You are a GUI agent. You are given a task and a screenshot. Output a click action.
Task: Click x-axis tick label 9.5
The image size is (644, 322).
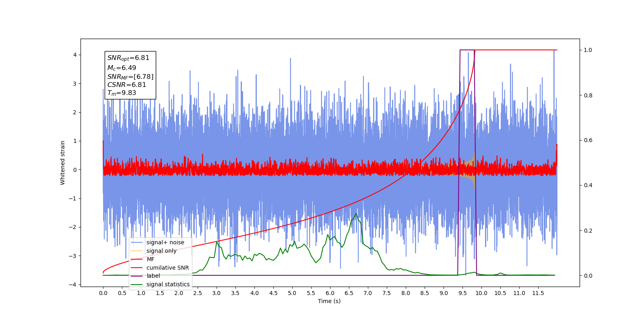click(x=462, y=293)
